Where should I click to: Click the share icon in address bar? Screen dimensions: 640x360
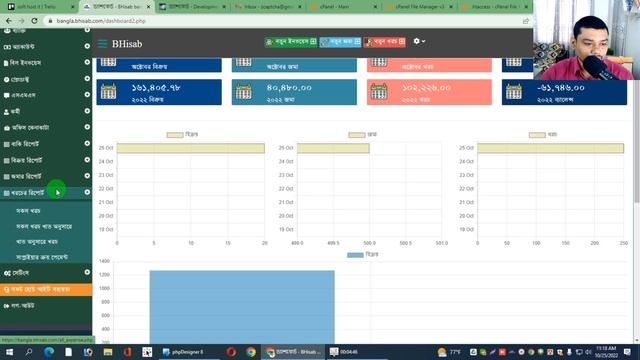(525, 21)
